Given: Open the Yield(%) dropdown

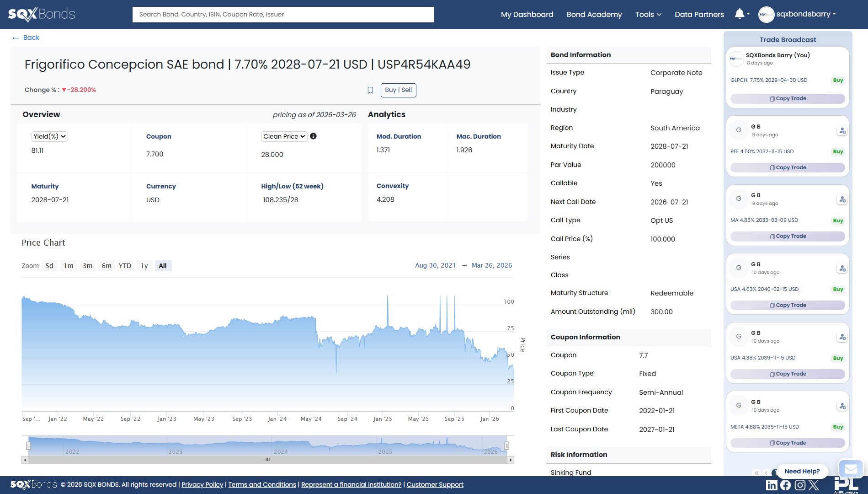Looking at the screenshot, I should coord(49,136).
